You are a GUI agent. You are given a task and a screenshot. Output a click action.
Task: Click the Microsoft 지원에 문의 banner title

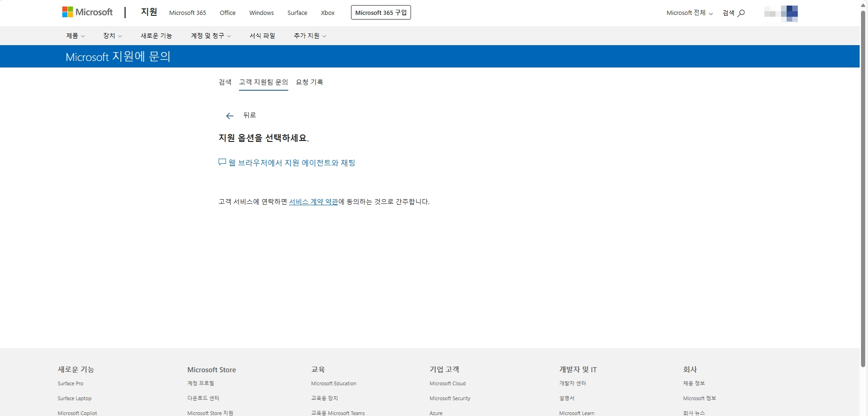coord(118,57)
